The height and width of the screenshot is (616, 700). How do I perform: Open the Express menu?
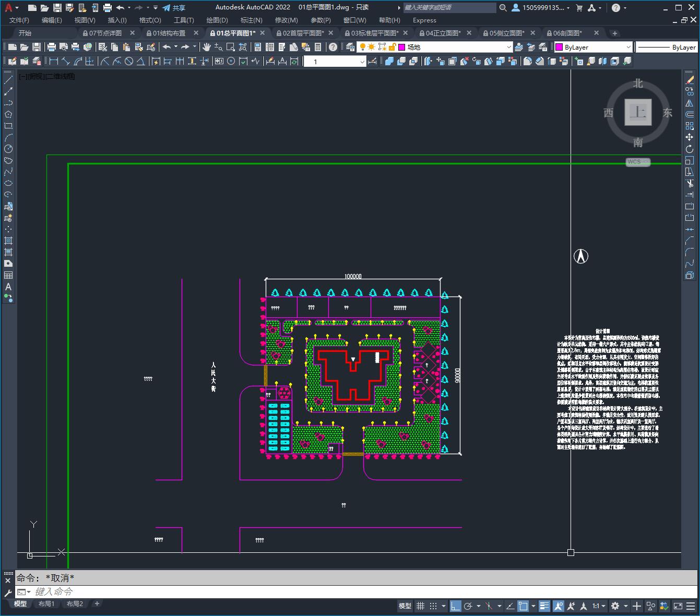pos(424,20)
